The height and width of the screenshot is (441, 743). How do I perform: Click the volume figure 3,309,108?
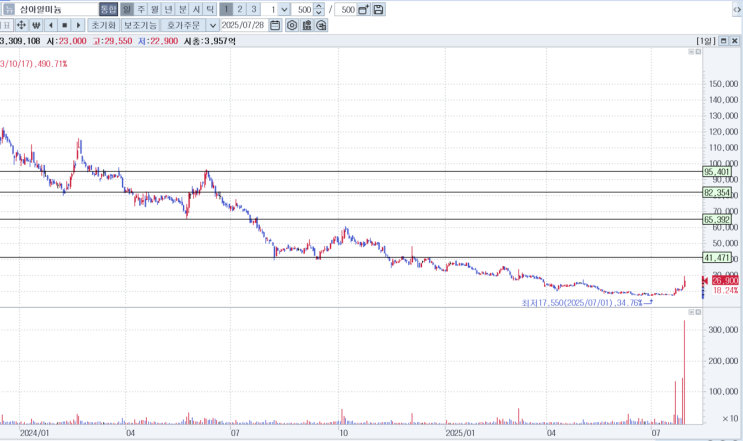coord(20,41)
